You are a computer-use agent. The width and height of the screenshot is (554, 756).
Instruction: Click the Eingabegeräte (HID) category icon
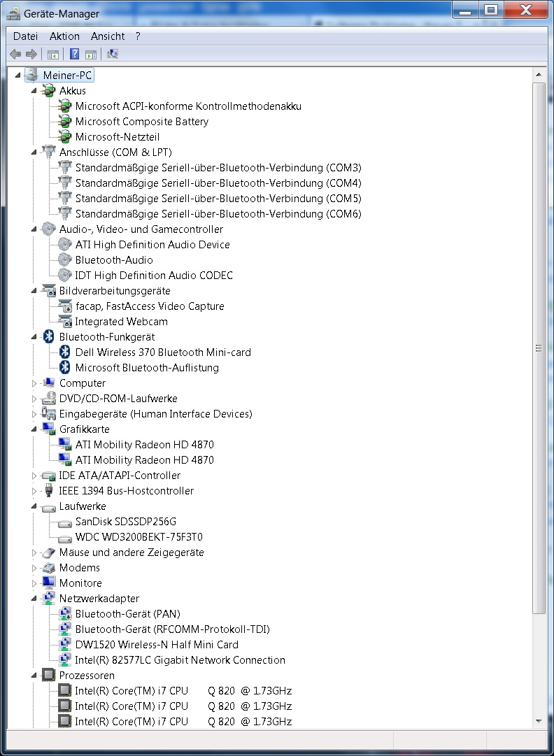click(49, 413)
